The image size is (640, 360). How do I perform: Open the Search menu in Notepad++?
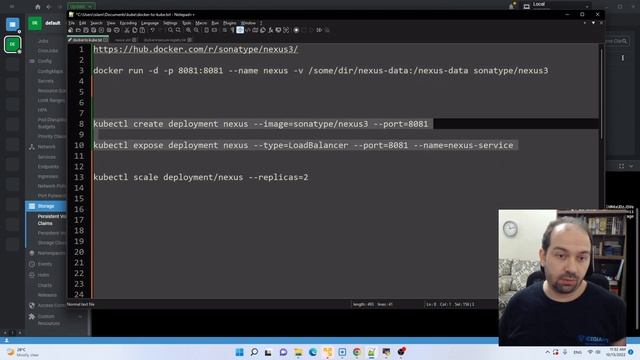pos(96,23)
